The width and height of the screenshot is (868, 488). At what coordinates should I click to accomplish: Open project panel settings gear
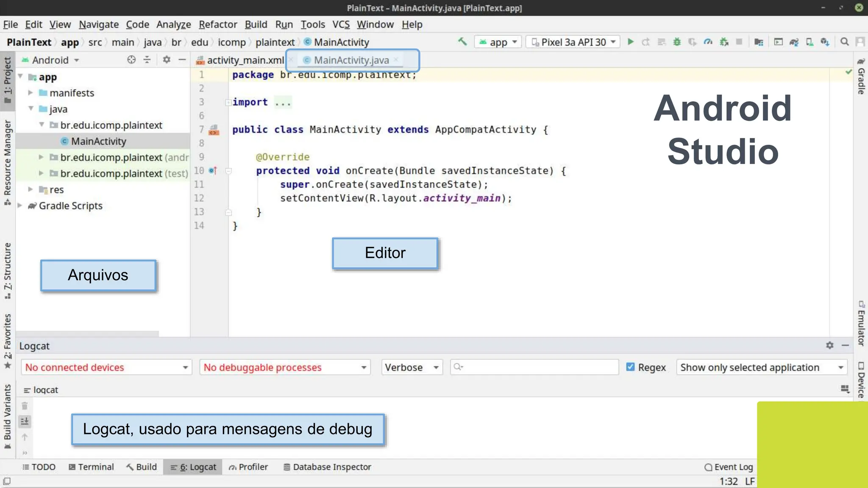167,60
